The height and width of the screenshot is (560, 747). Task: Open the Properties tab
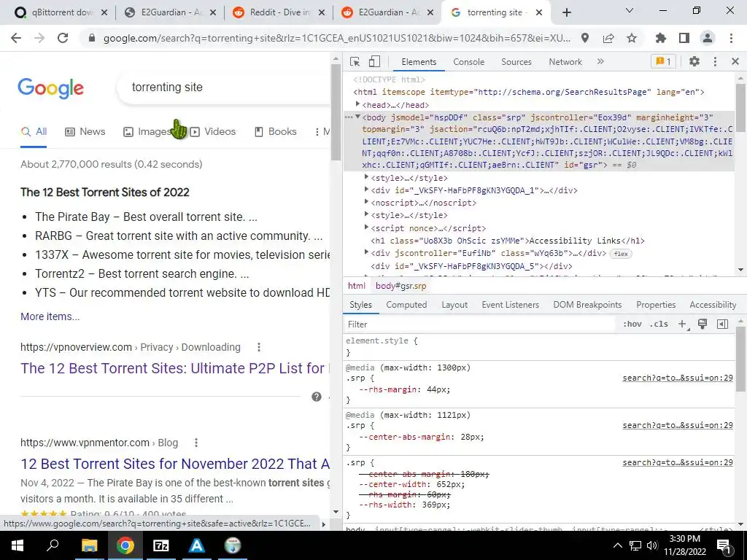[x=656, y=305]
